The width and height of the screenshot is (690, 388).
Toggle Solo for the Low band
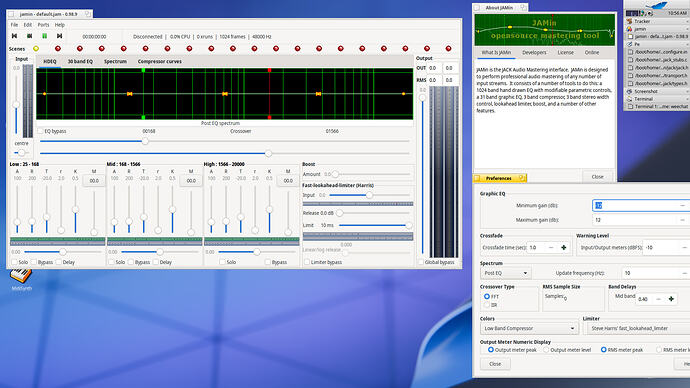coord(15,262)
